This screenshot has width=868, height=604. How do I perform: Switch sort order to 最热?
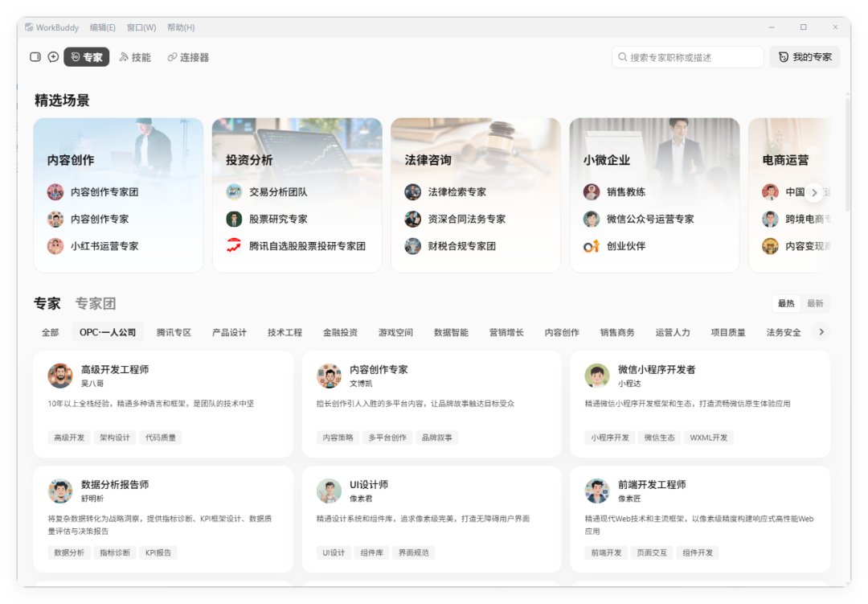click(786, 303)
